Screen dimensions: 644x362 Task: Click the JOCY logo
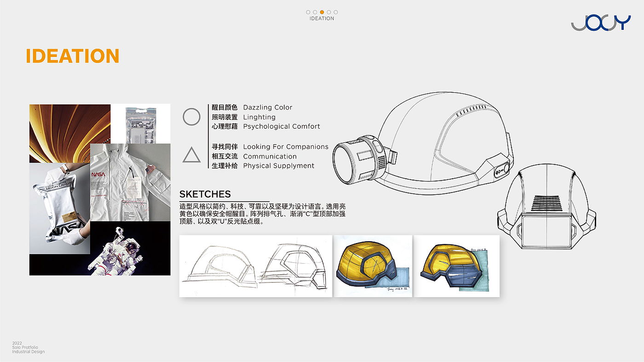601,23
